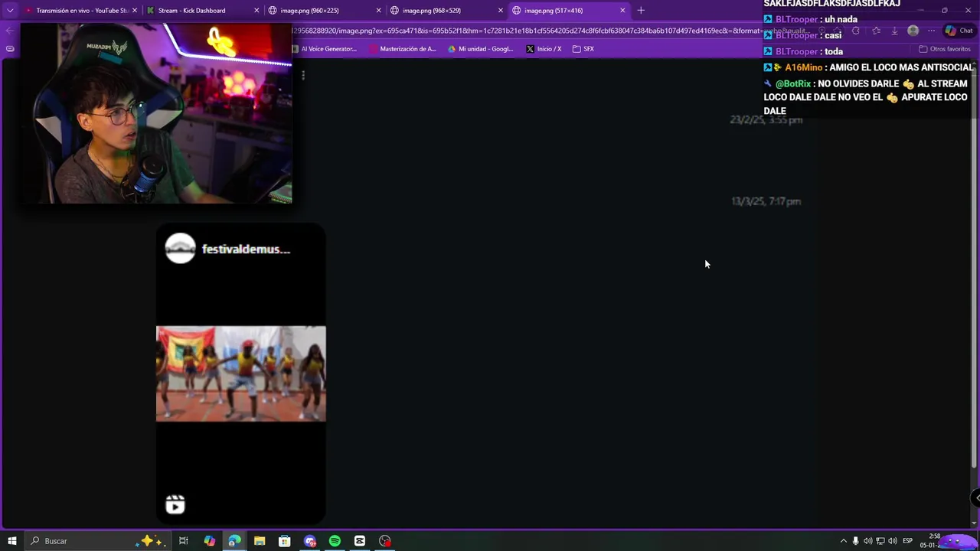
Task: Open the Inicio / X bookmark
Action: point(544,49)
